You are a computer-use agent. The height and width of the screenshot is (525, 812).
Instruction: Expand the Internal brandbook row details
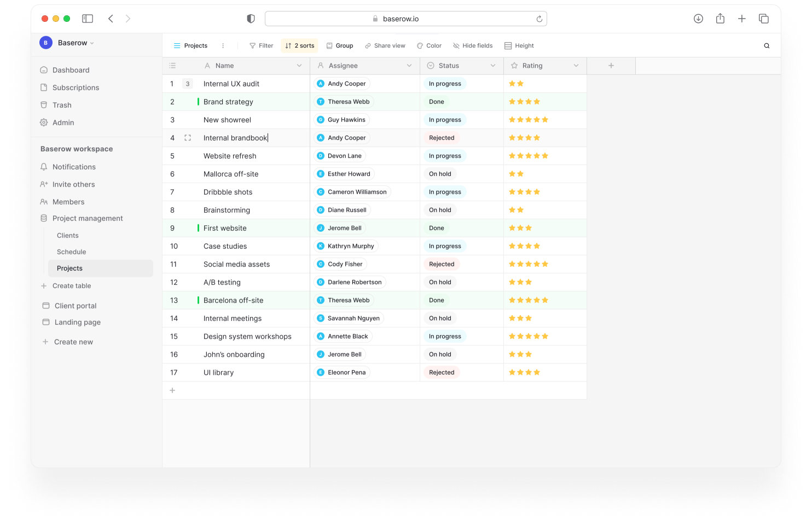coord(188,137)
